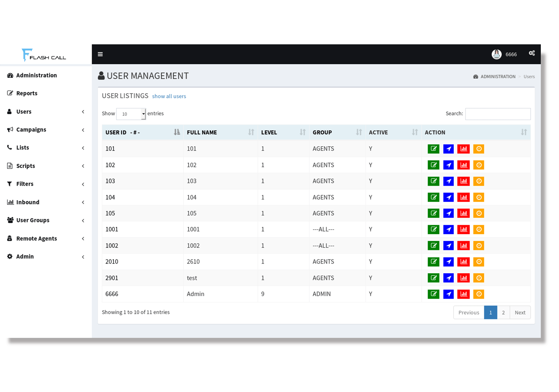Open the Reports menu item
Screen dimensions: 559x392
(x=27, y=93)
